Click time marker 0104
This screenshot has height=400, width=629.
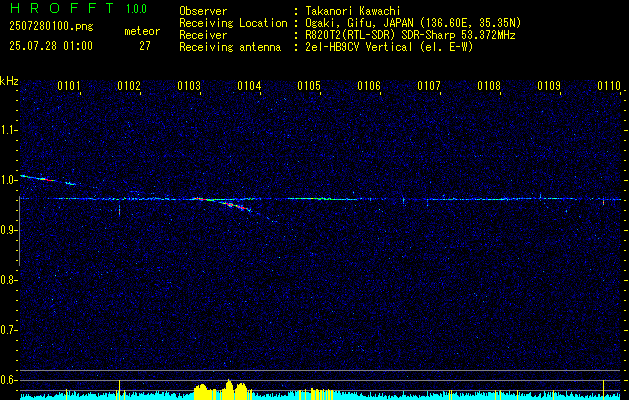tap(249, 86)
